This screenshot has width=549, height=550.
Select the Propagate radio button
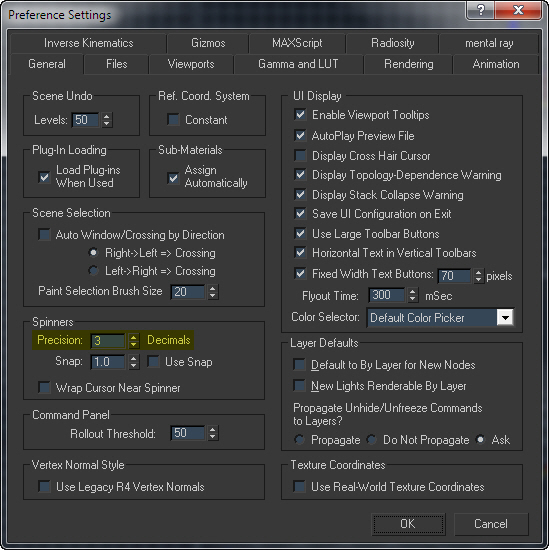(300, 439)
